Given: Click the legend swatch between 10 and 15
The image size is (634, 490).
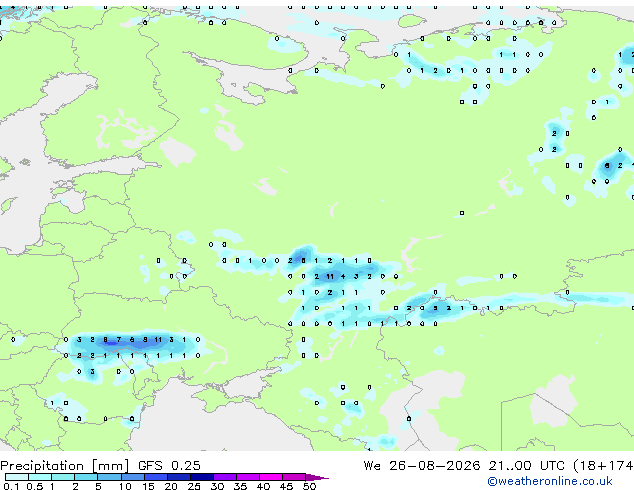Looking at the screenshot, I should coord(132,477).
